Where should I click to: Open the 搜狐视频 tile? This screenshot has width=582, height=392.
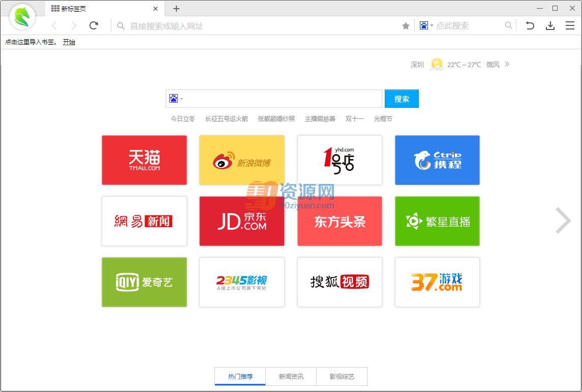[340, 282]
